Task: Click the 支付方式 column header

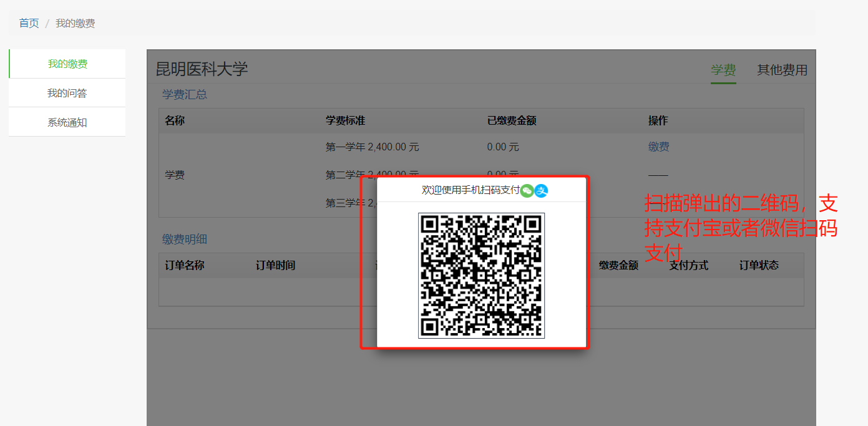Action: pos(688,265)
